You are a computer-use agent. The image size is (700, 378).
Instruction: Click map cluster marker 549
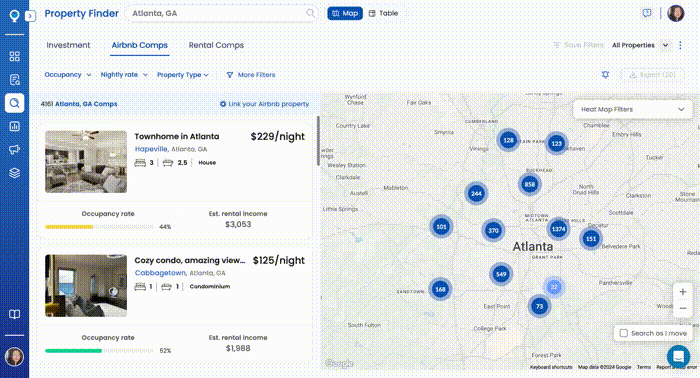click(x=501, y=274)
